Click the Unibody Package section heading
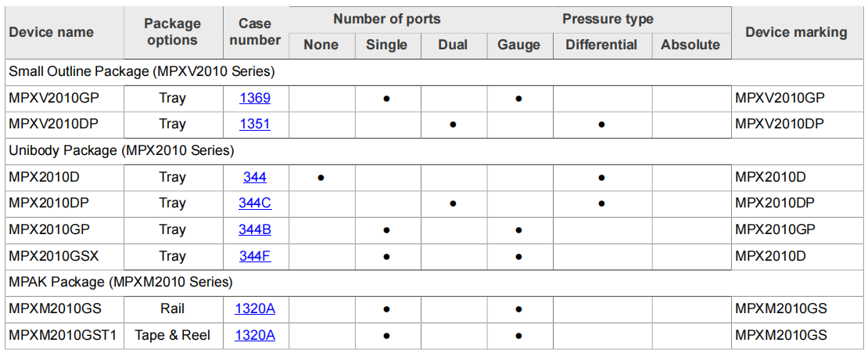 pyautogui.click(x=121, y=150)
